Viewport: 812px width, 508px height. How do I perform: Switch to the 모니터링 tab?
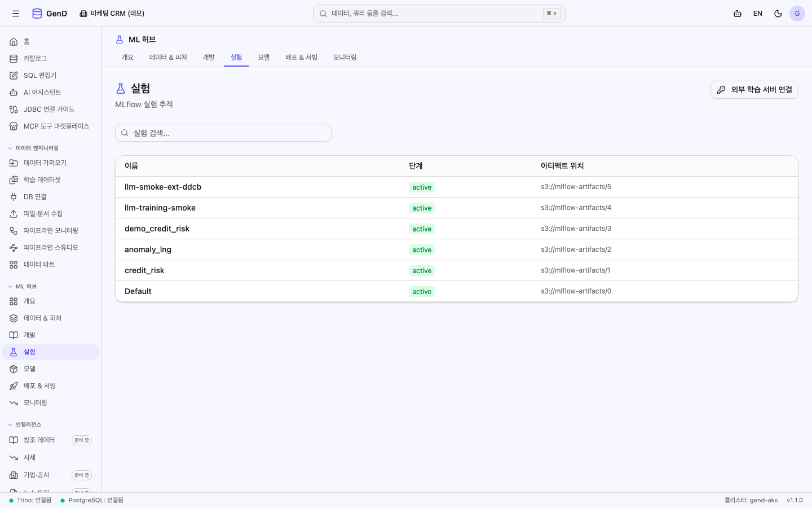[345, 58]
